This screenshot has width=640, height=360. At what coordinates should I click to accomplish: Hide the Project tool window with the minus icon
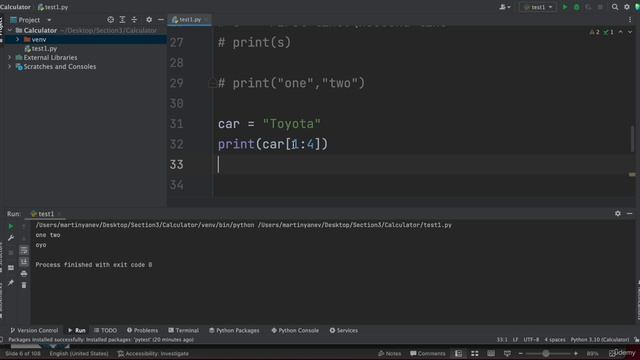[161, 20]
